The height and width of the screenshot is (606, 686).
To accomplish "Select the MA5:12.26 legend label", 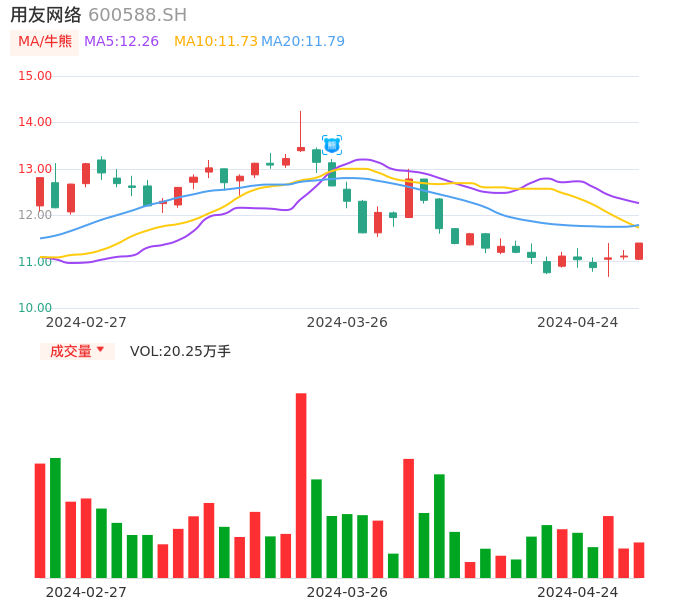I will (x=121, y=42).
